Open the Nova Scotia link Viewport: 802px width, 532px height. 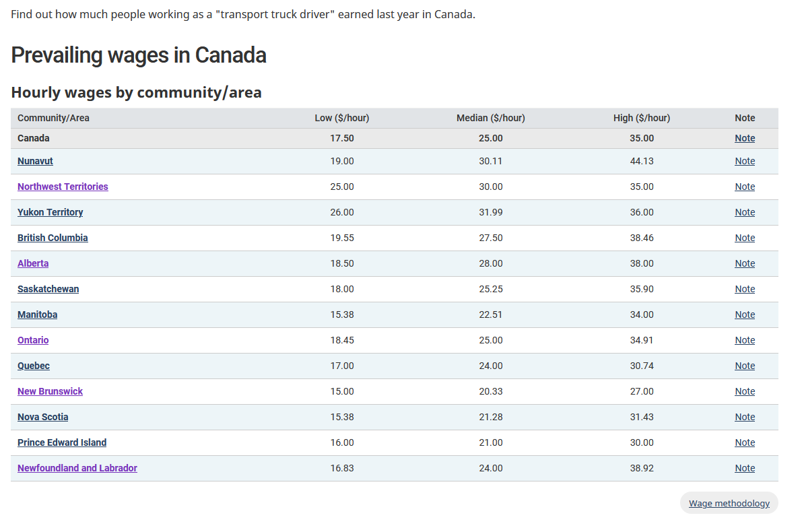pyautogui.click(x=42, y=417)
